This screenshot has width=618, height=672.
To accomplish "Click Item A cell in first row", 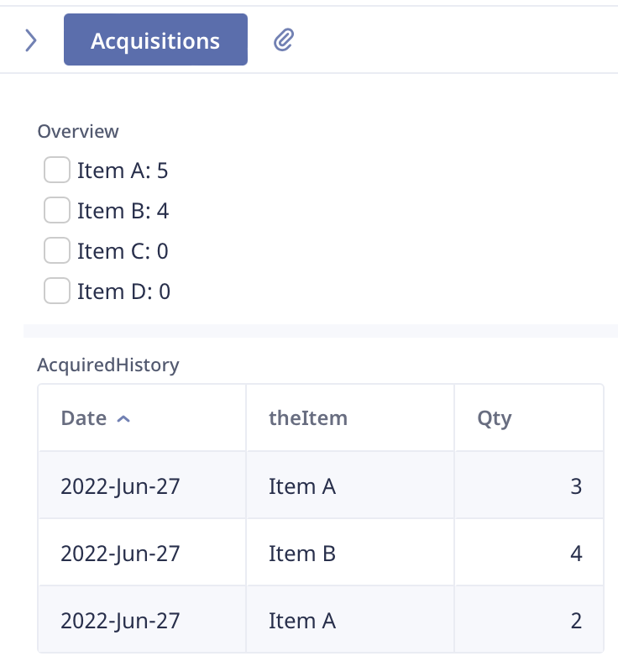I will click(350, 486).
